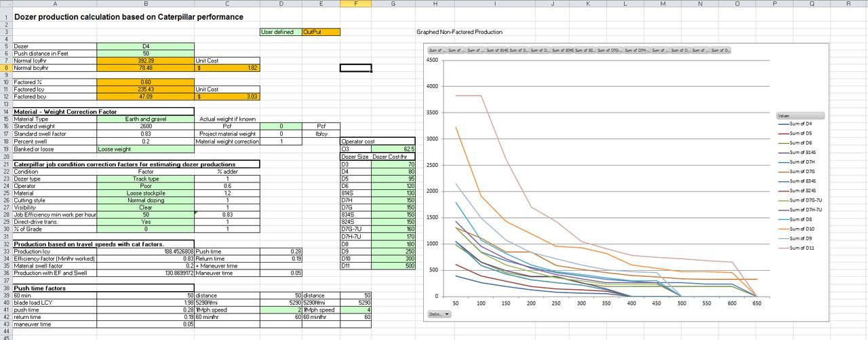868x340 pixels.
Task: Select the Operator factor cell reading Poor
Action: click(145, 186)
